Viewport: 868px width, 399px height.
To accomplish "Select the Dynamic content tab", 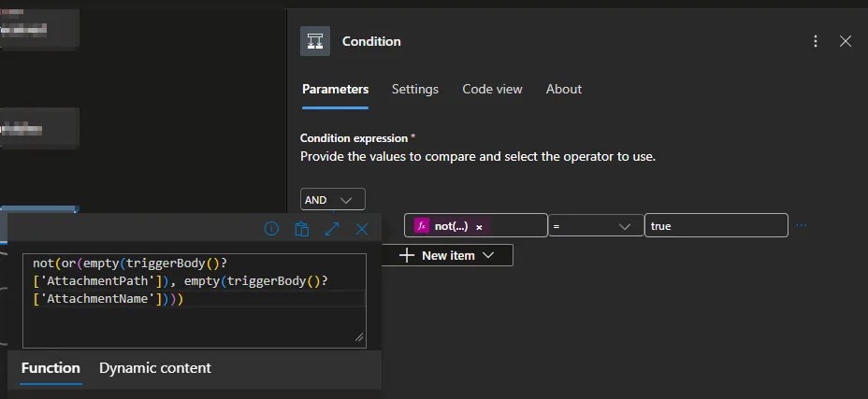I will tap(155, 367).
